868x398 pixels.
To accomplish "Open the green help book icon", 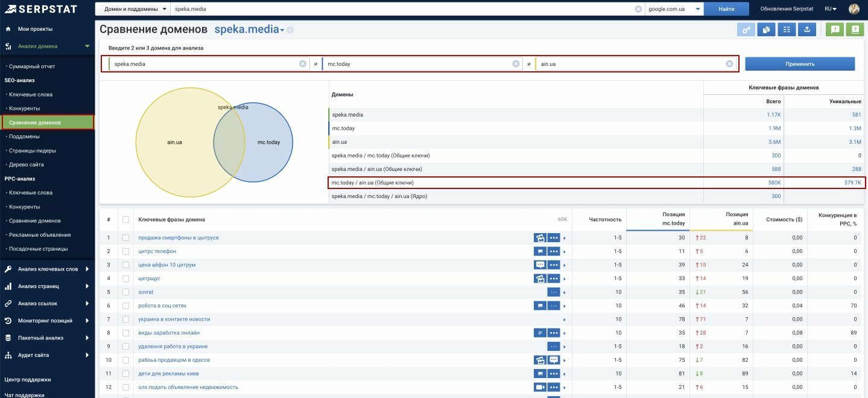I will pyautogui.click(x=855, y=29).
